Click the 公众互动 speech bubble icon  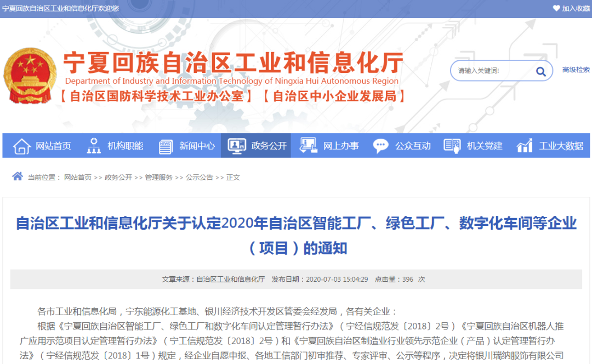click(x=381, y=145)
